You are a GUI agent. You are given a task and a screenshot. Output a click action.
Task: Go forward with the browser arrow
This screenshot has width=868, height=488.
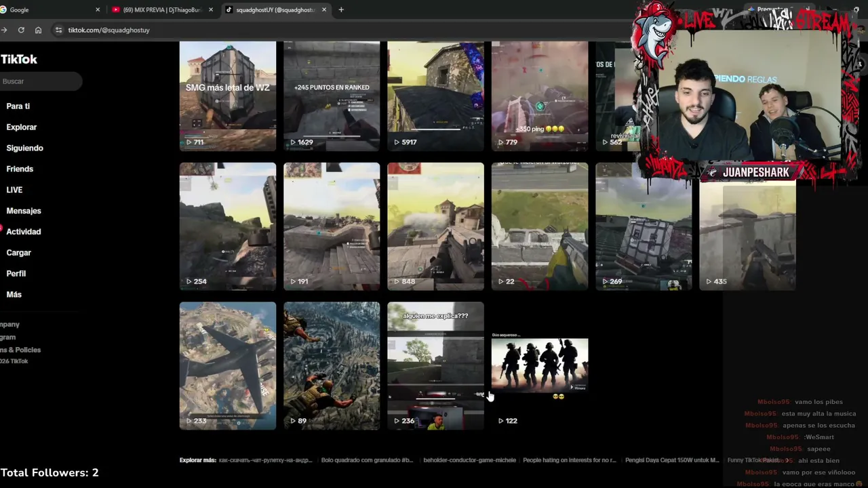click(x=4, y=30)
